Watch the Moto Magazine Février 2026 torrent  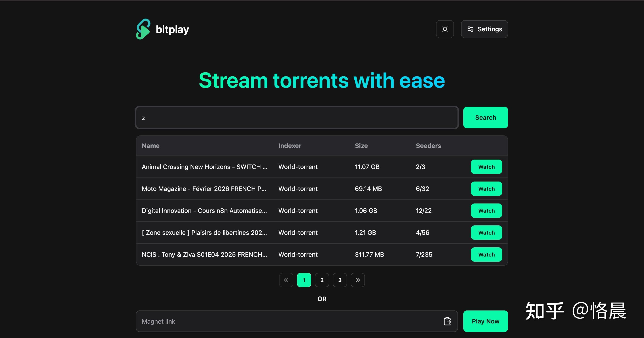[x=486, y=189]
